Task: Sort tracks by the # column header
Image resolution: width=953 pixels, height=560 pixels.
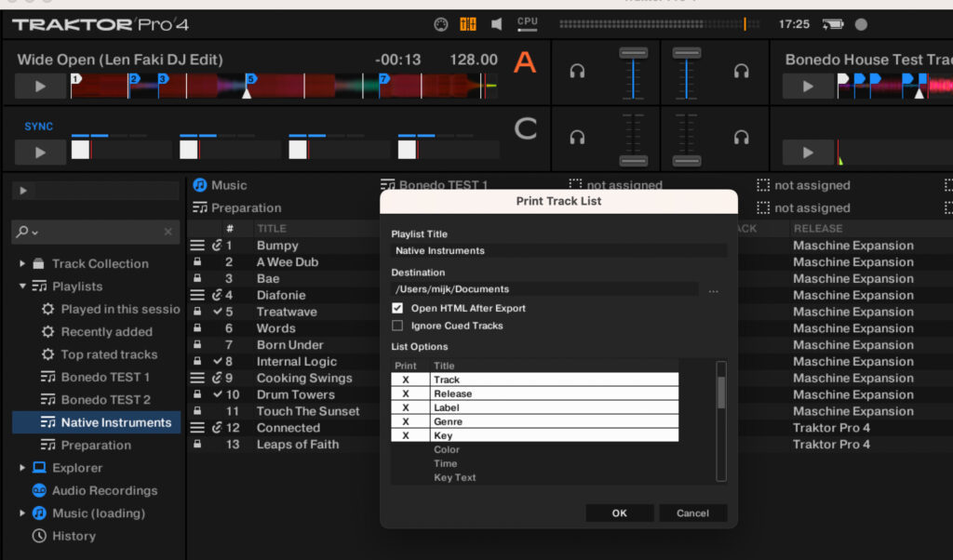Action: [230, 229]
